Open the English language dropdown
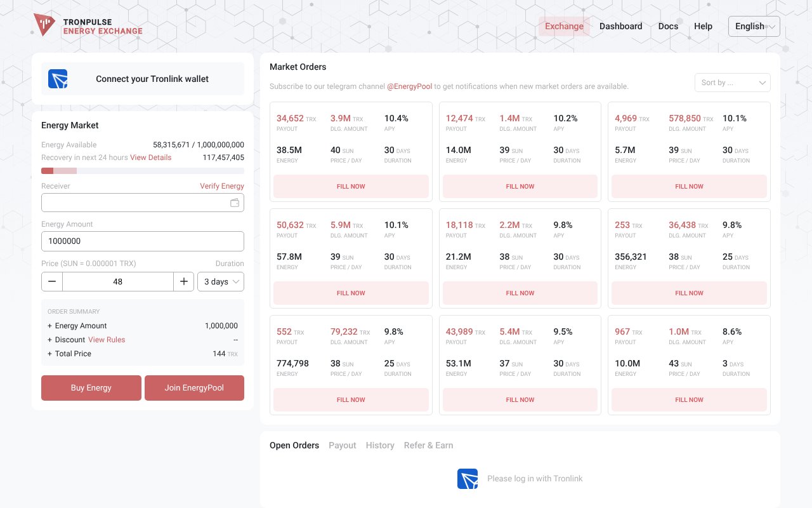The height and width of the screenshot is (508, 812). [x=754, y=26]
